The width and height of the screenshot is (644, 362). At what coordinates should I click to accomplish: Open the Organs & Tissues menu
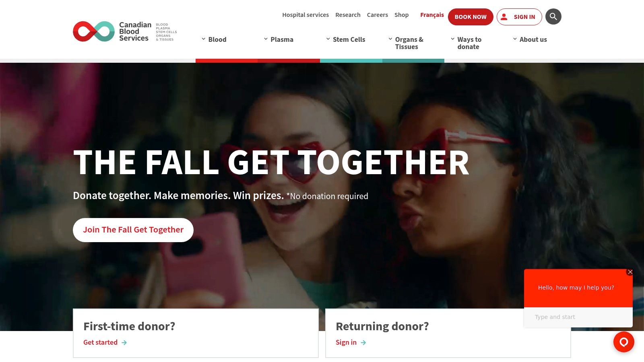tap(406, 43)
